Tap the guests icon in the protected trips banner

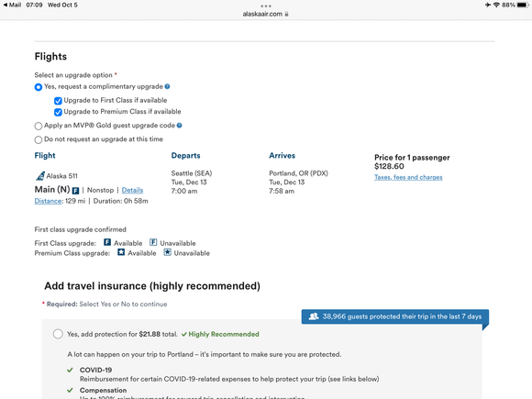314,316
